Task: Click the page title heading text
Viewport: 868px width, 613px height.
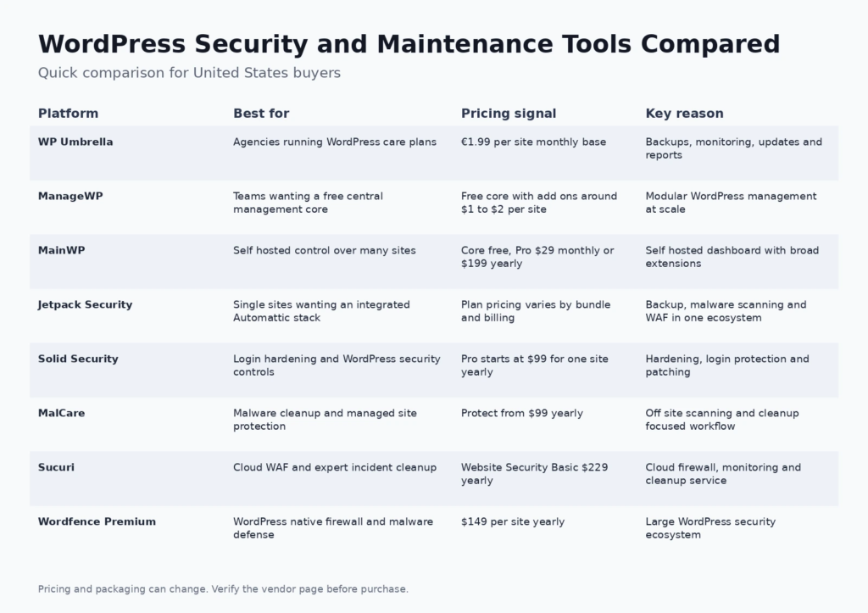Action: click(409, 44)
